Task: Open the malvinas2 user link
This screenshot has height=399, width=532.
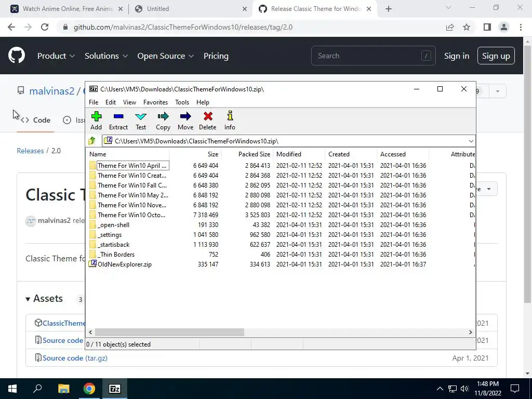Action: (x=51, y=91)
